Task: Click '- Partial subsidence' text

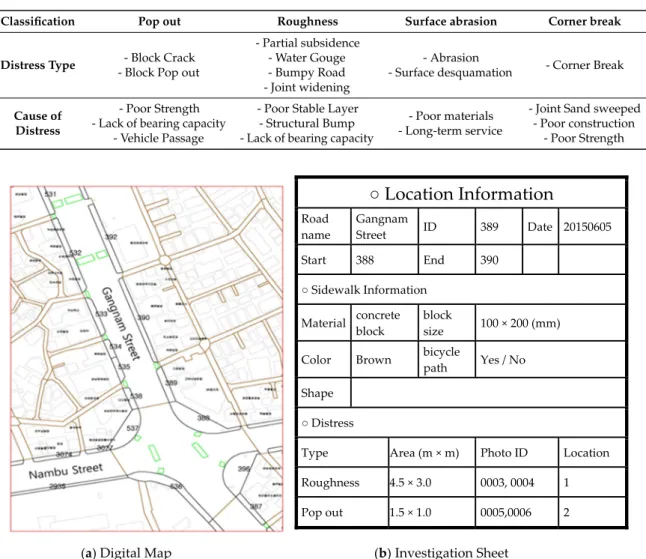Action: coord(307,43)
